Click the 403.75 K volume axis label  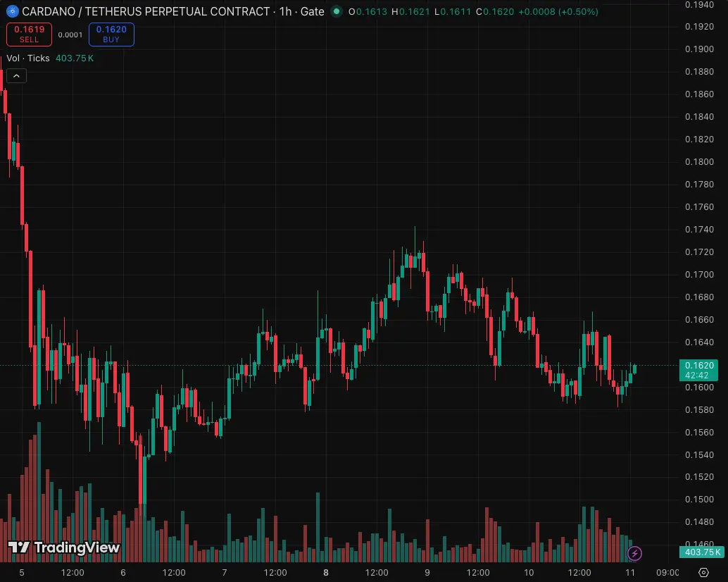click(x=702, y=552)
